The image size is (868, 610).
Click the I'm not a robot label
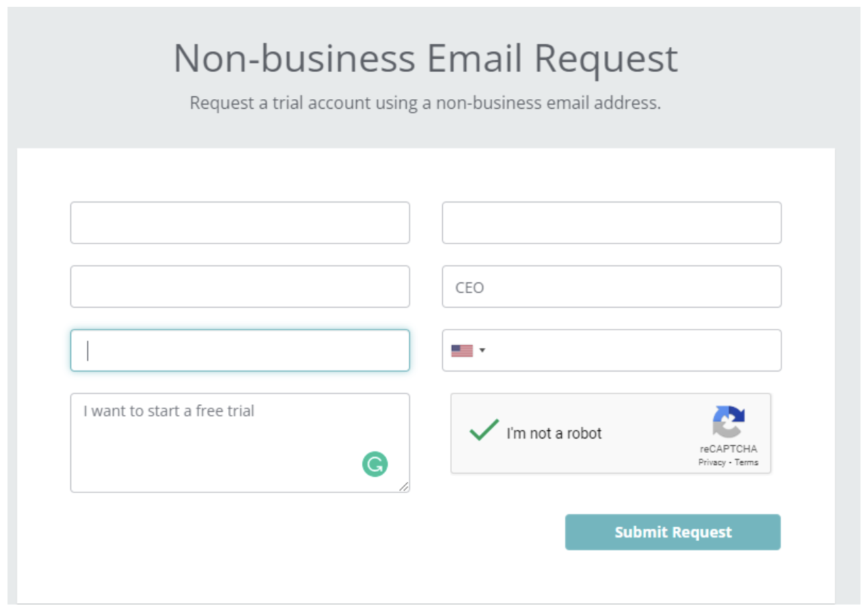pos(554,434)
